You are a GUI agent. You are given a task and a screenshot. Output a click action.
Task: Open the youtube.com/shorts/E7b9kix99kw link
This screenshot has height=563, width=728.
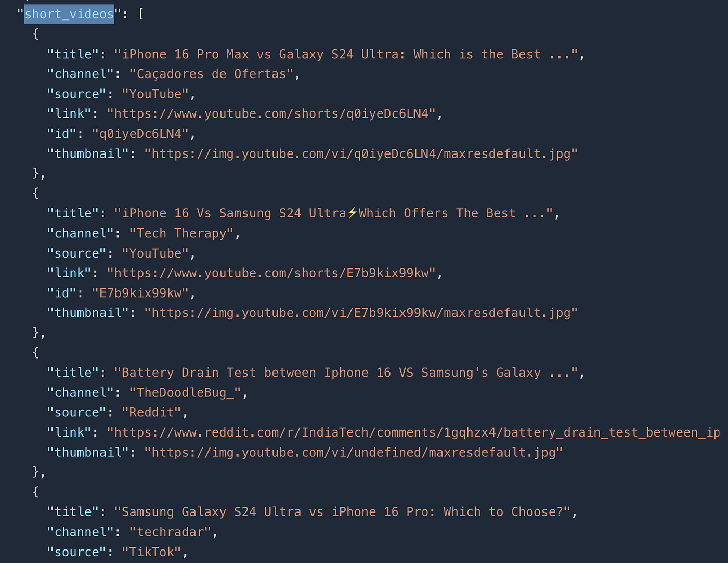(271, 273)
